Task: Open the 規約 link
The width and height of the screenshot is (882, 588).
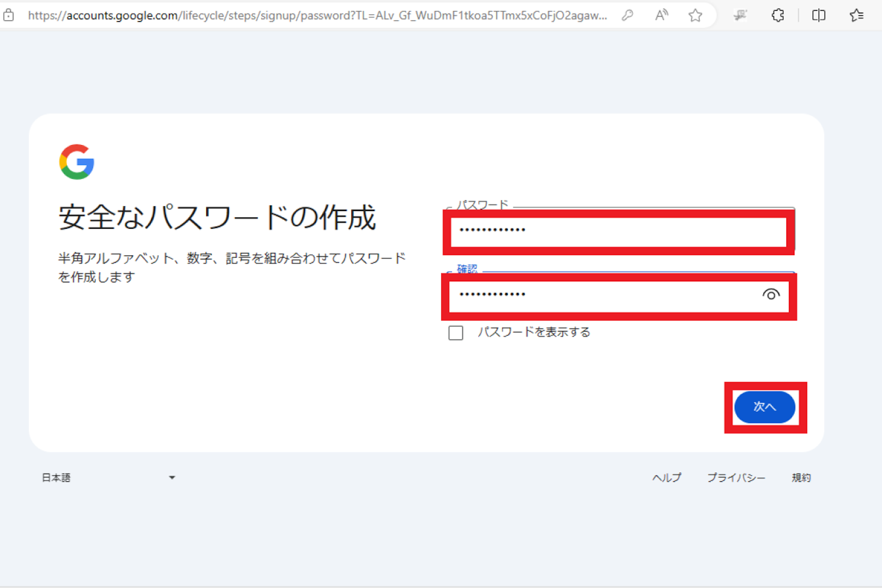Action: (801, 477)
